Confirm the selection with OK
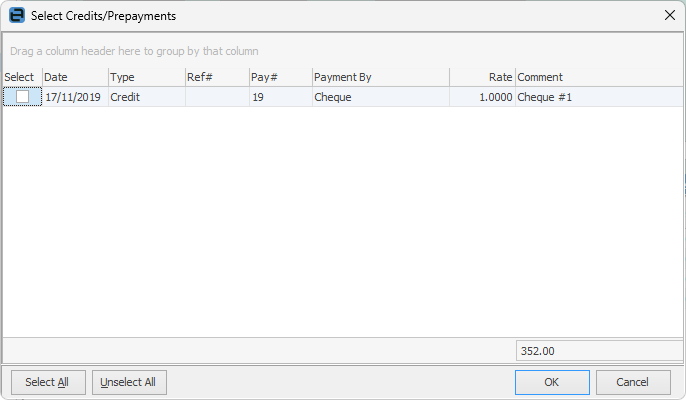This screenshot has width=686, height=400. pos(552,382)
